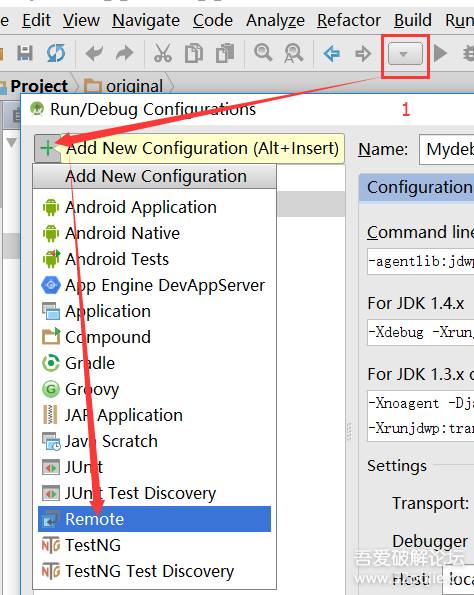The image size is (474, 595).
Task: Open the Run menu
Action: [x=459, y=20]
